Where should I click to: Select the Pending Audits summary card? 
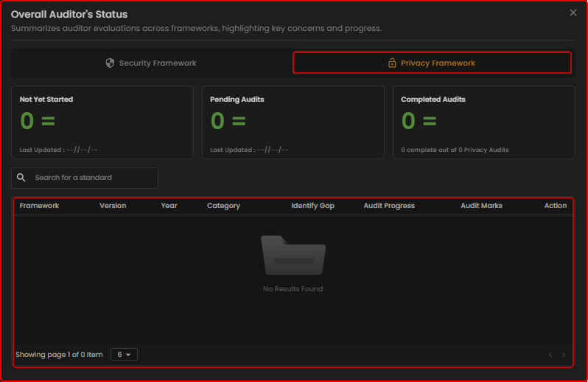(x=293, y=122)
